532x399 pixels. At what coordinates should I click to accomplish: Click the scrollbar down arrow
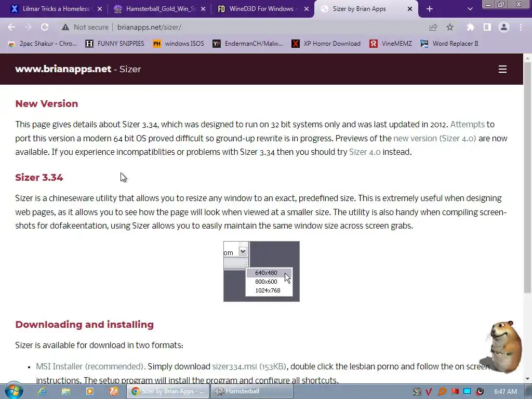(527, 379)
